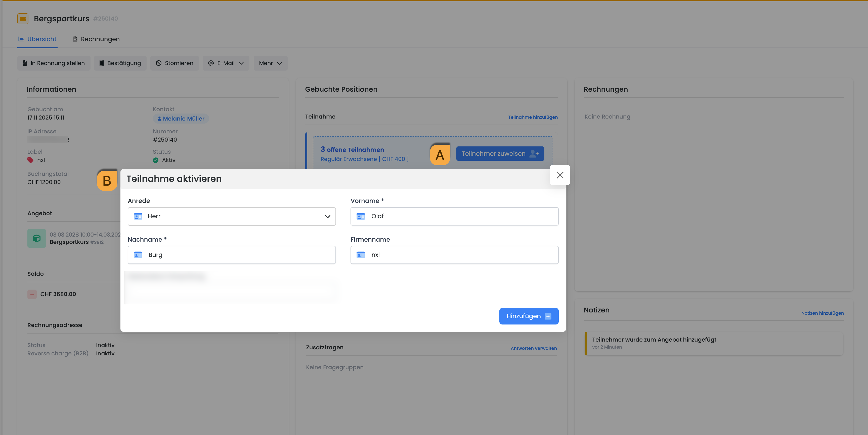Select the Übersicht tab
The height and width of the screenshot is (435, 868).
(x=37, y=39)
